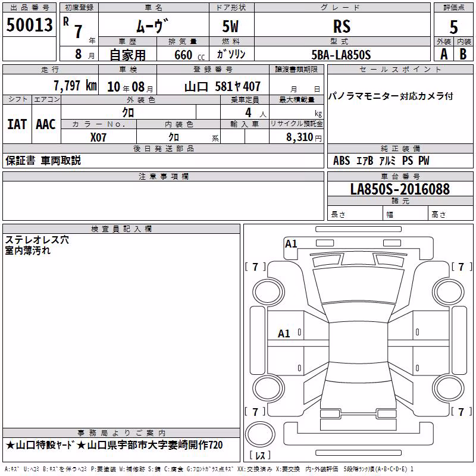Click rear-right tire tread [7]
This screenshot has width=476, height=476.
coord(462,412)
